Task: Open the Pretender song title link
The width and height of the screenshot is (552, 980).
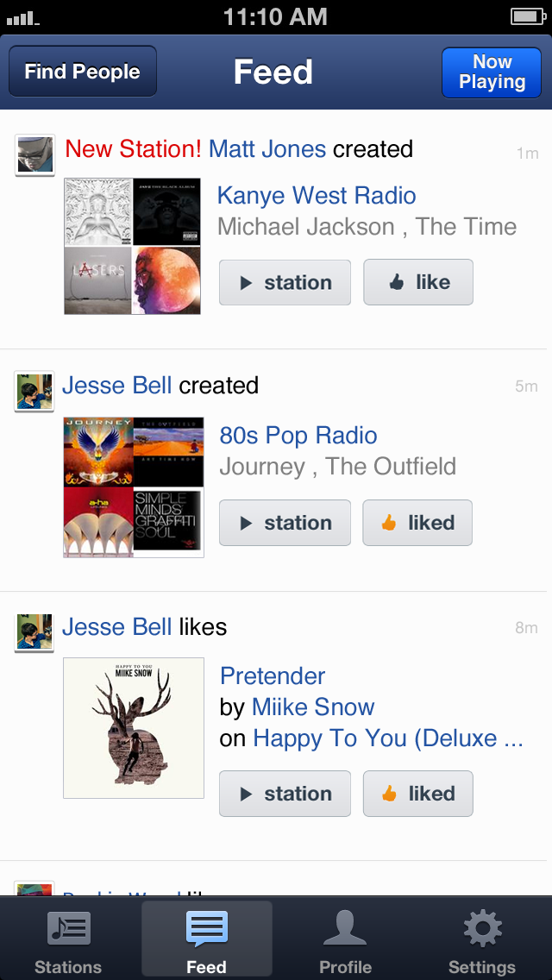Action: coord(273,675)
